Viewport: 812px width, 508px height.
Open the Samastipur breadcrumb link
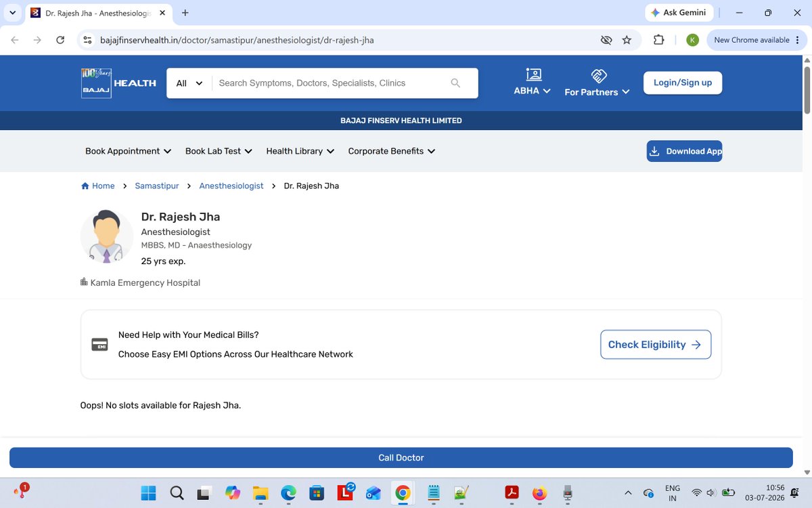[x=157, y=186]
